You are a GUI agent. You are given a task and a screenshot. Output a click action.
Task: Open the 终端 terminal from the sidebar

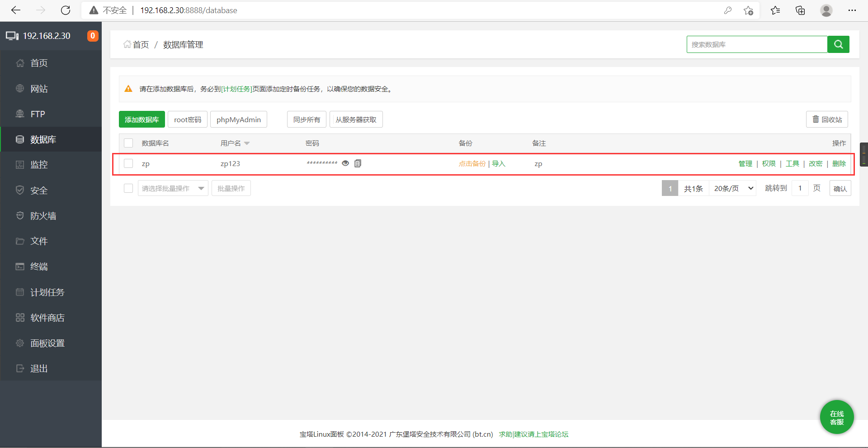click(39, 267)
